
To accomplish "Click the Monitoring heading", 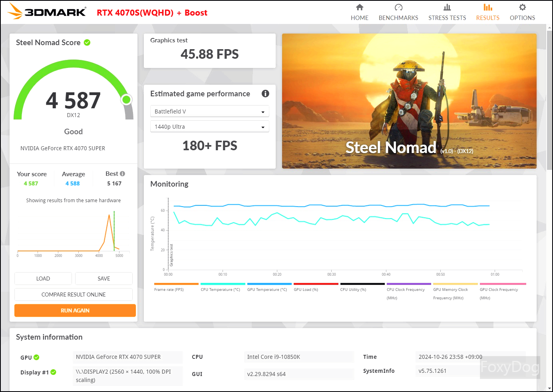I will [x=169, y=184].
